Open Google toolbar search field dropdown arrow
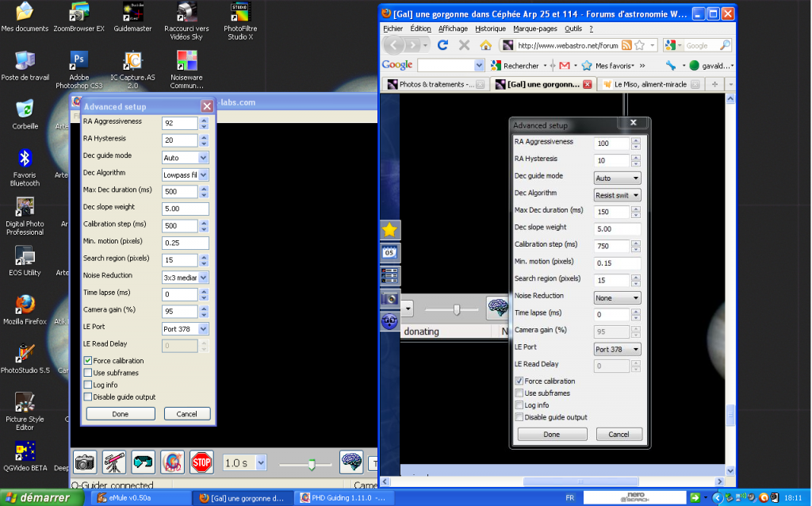Image resolution: width=812 pixels, height=506 pixels. point(479,66)
